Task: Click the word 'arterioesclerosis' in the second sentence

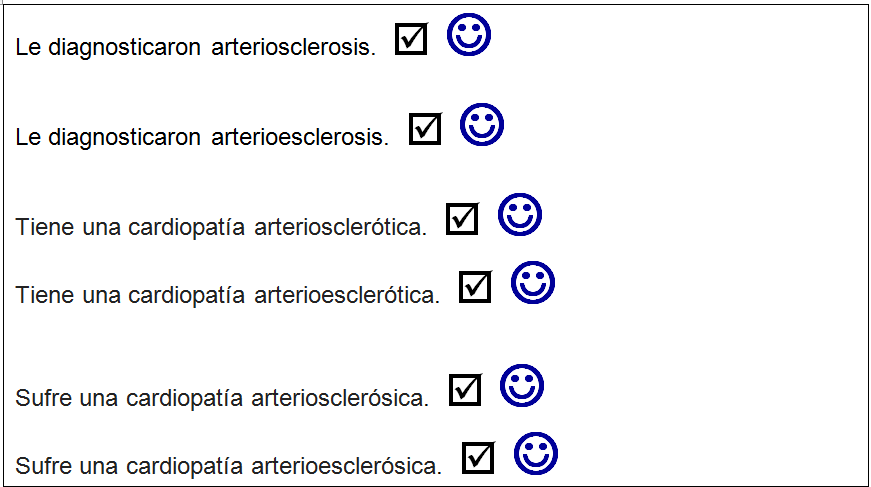Action: (300, 137)
